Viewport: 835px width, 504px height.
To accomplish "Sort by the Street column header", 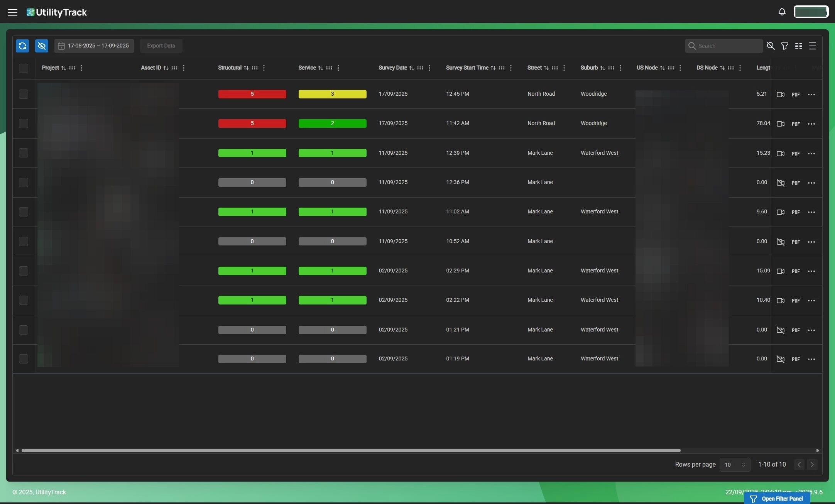I will tap(546, 68).
